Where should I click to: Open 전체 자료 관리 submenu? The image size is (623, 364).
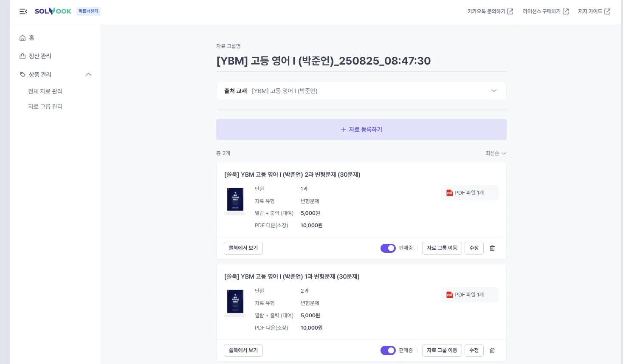tap(45, 91)
